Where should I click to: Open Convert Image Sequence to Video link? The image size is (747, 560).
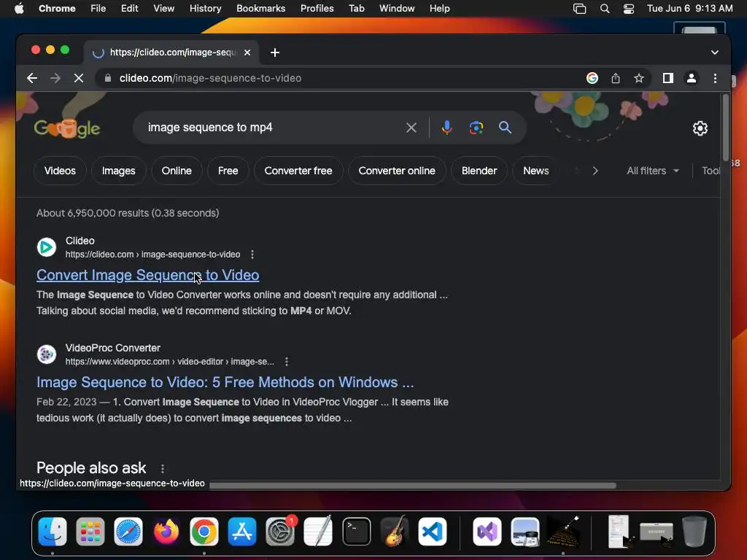click(x=147, y=275)
